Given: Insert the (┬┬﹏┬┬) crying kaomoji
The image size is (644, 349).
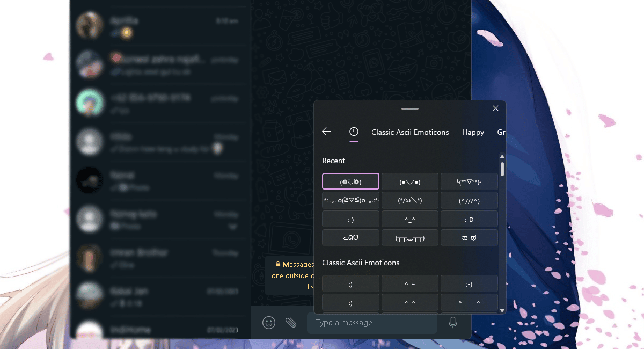Looking at the screenshot, I should click(410, 238).
